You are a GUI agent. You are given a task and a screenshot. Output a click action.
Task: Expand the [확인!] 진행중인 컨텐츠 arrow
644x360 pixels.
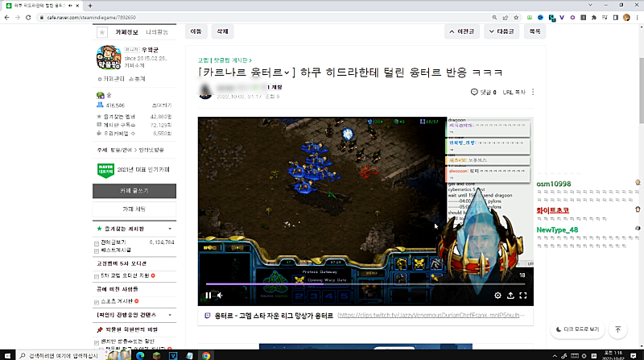coord(170,315)
